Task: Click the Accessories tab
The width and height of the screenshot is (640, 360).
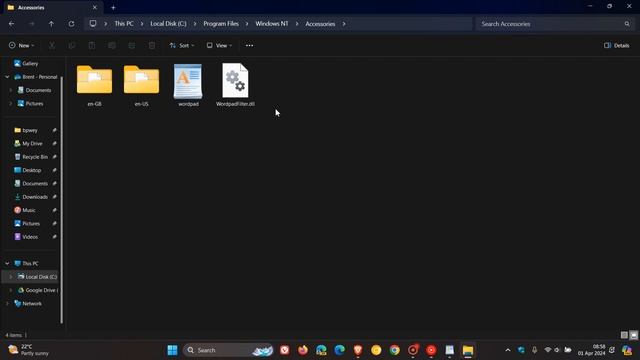Action: coord(52,7)
